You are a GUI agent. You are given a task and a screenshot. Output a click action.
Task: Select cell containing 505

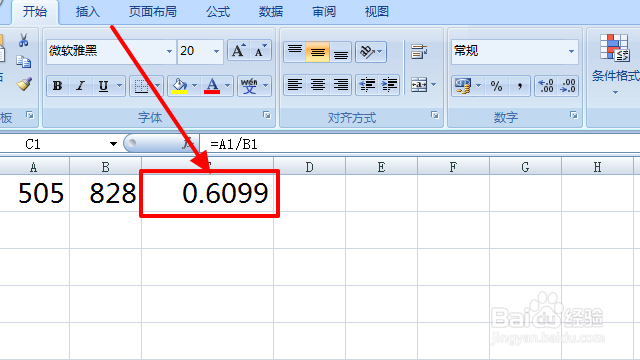click(34, 193)
